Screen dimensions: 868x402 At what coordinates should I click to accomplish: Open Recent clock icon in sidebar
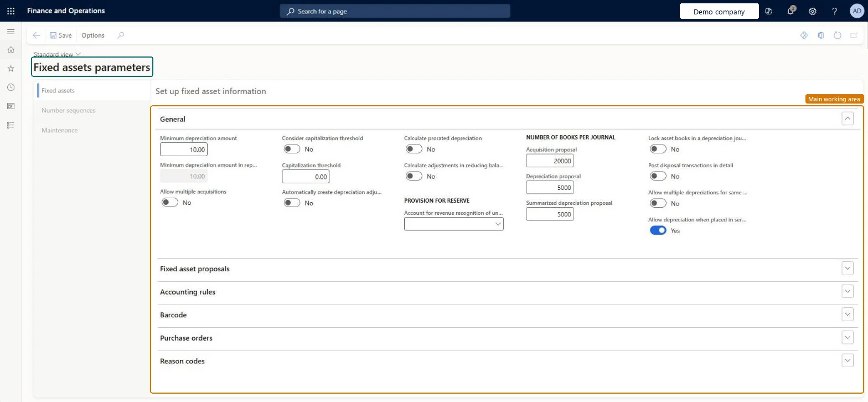coord(11,87)
